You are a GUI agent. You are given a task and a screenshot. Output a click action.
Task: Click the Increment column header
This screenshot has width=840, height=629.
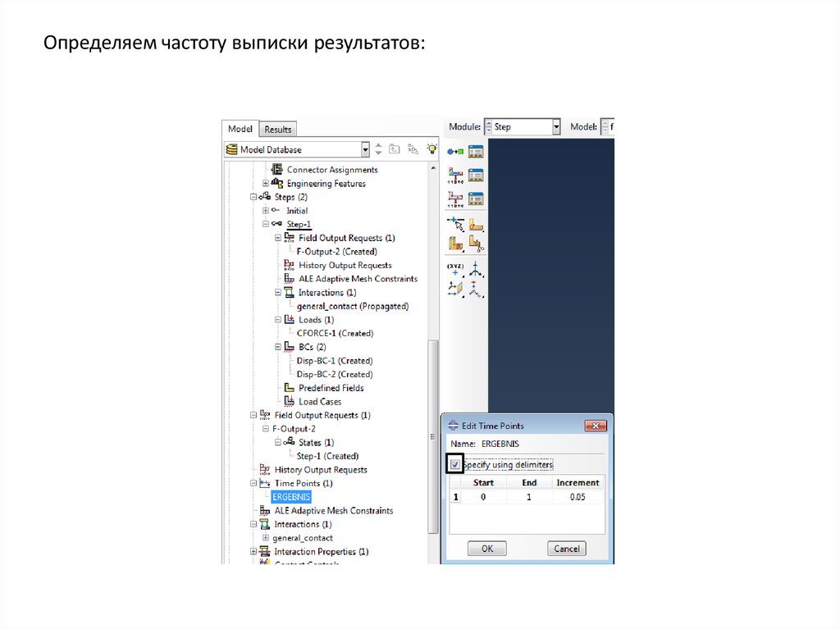[x=577, y=483]
